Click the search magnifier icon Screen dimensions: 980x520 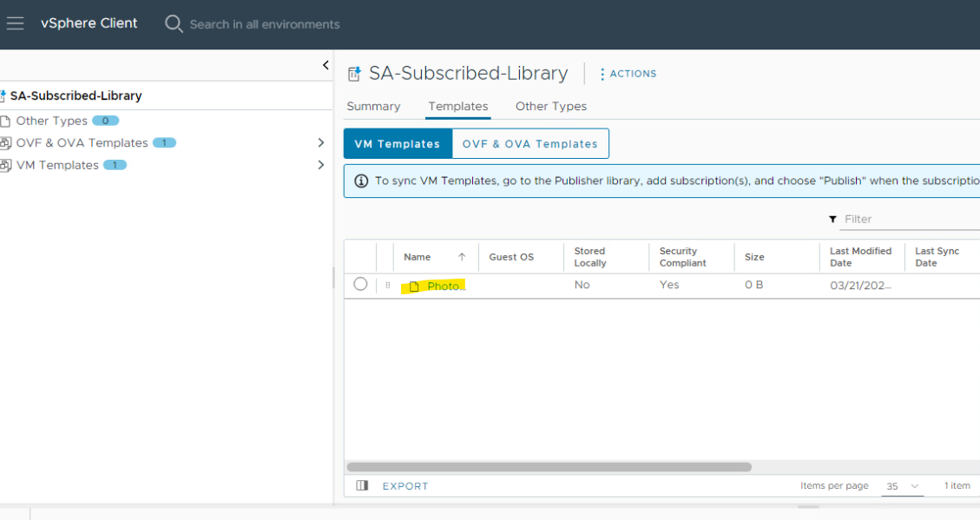point(173,23)
